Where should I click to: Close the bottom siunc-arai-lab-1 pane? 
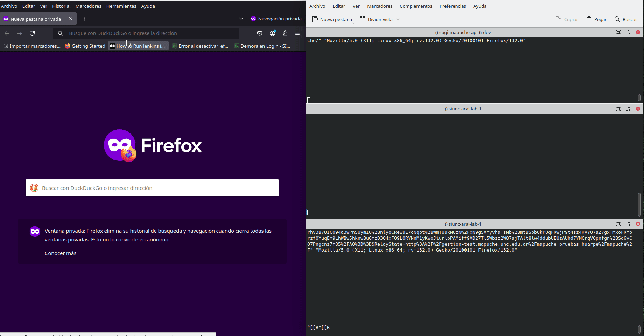638,224
